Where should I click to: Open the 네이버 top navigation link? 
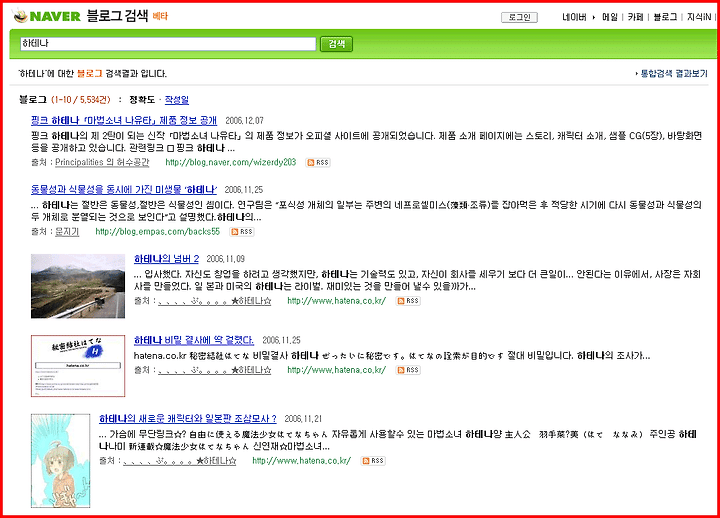point(574,17)
